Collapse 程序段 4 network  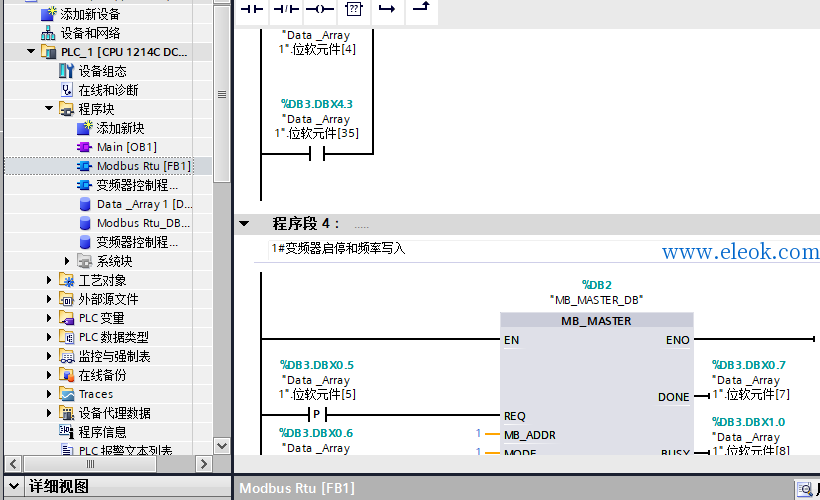pos(244,224)
